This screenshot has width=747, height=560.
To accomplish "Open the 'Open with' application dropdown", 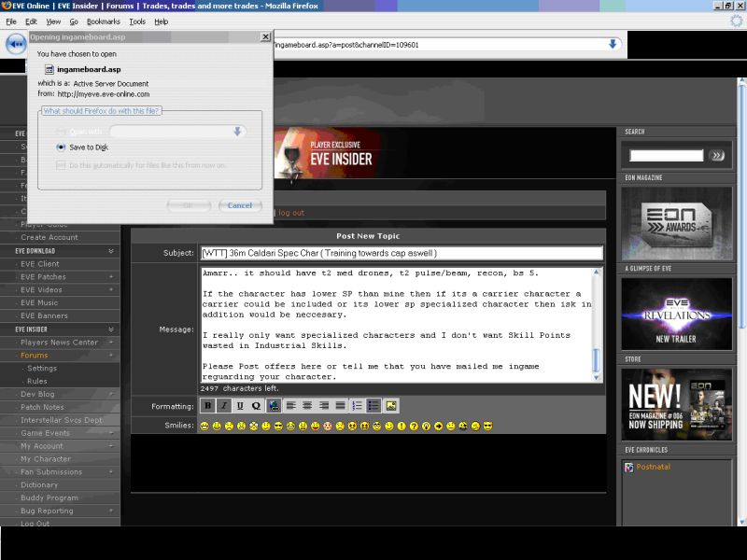I will click(237, 132).
